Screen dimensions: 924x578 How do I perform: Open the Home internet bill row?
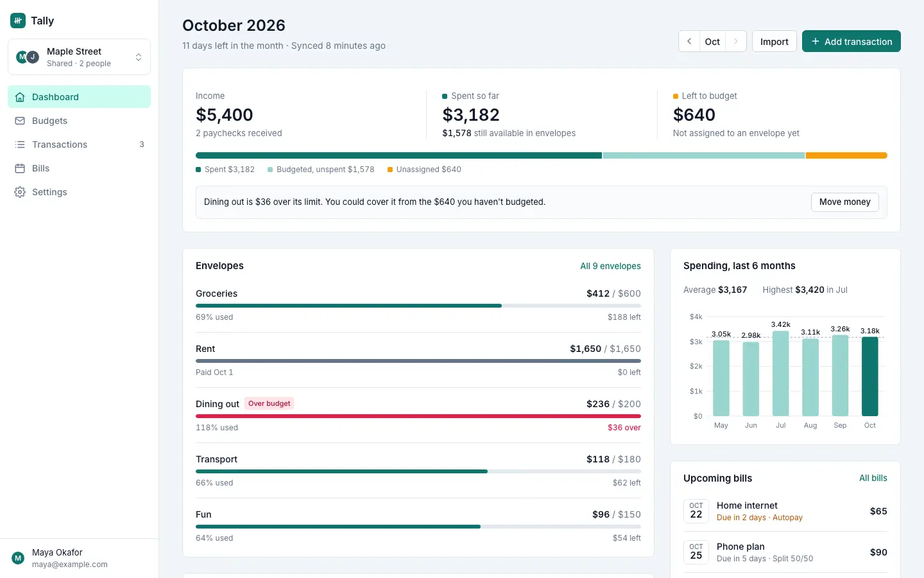tap(785, 511)
